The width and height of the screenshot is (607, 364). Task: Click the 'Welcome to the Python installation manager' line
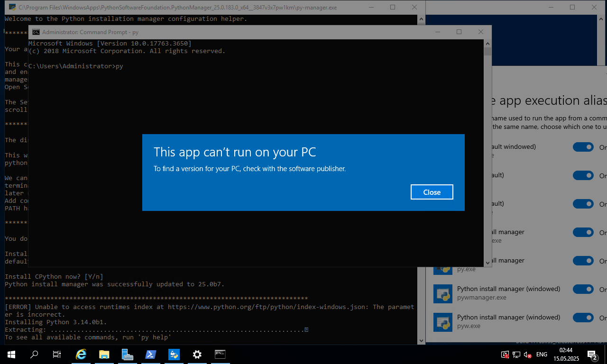pyautogui.click(x=126, y=19)
